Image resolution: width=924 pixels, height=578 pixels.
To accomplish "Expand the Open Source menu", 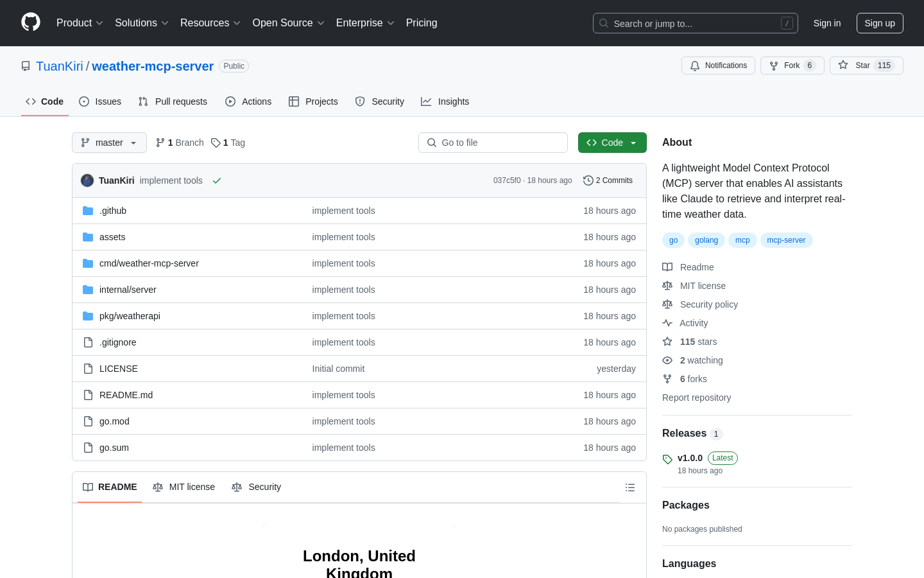I will pyautogui.click(x=289, y=23).
